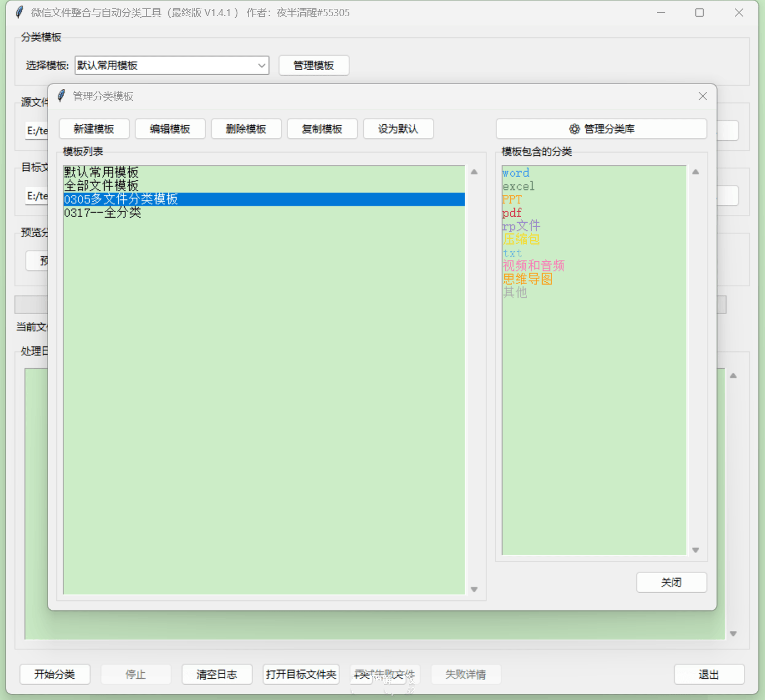The width and height of the screenshot is (765, 700).
Task: Click the gear icon on 管理分类库
Action: click(x=574, y=129)
